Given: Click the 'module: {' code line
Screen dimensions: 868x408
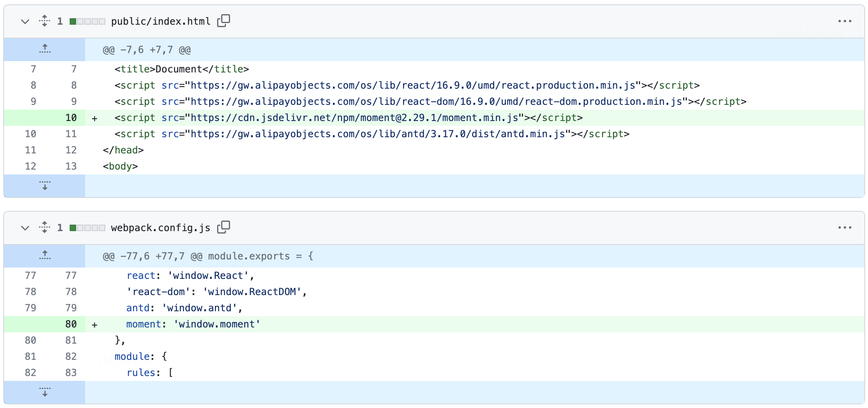Looking at the screenshot, I should click(475, 357).
